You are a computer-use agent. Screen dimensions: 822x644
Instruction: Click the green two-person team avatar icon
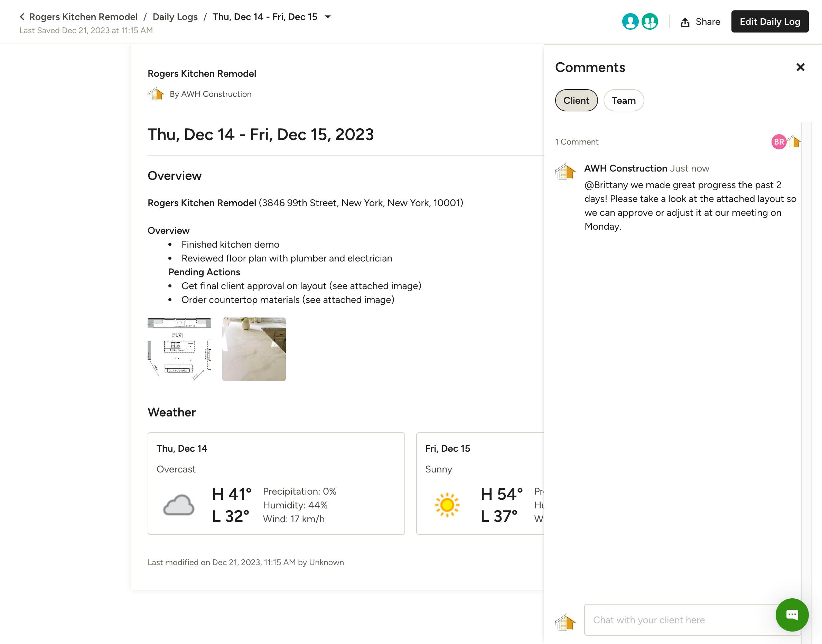pos(649,22)
